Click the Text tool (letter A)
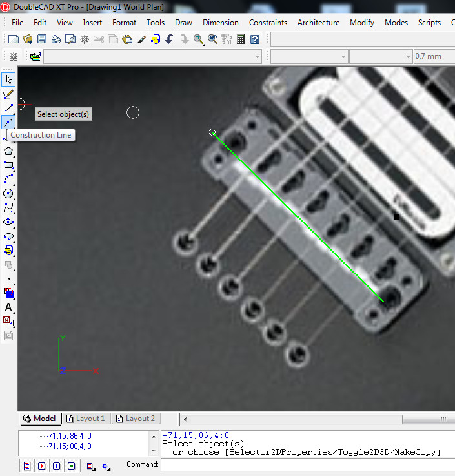 [8, 307]
